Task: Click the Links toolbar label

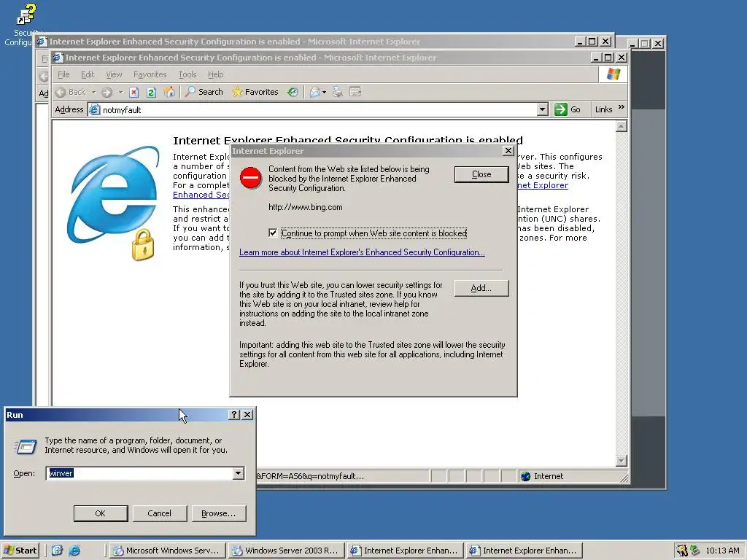Action: tap(603, 109)
